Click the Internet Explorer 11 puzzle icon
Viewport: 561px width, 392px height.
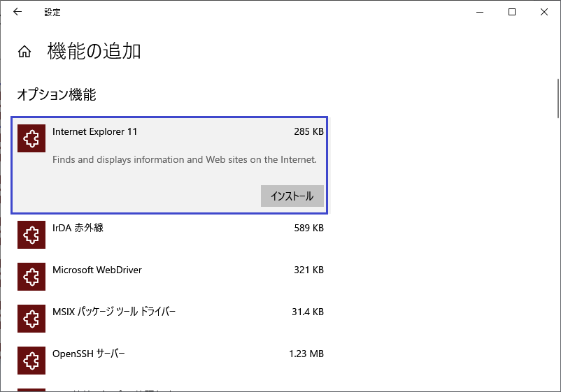tap(31, 138)
